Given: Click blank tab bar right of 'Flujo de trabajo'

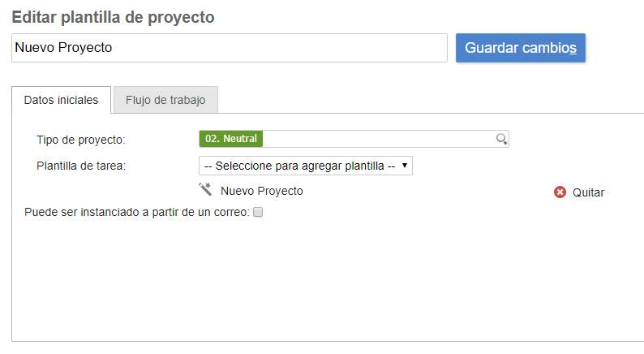Looking at the screenshot, I should (x=430, y=101).
